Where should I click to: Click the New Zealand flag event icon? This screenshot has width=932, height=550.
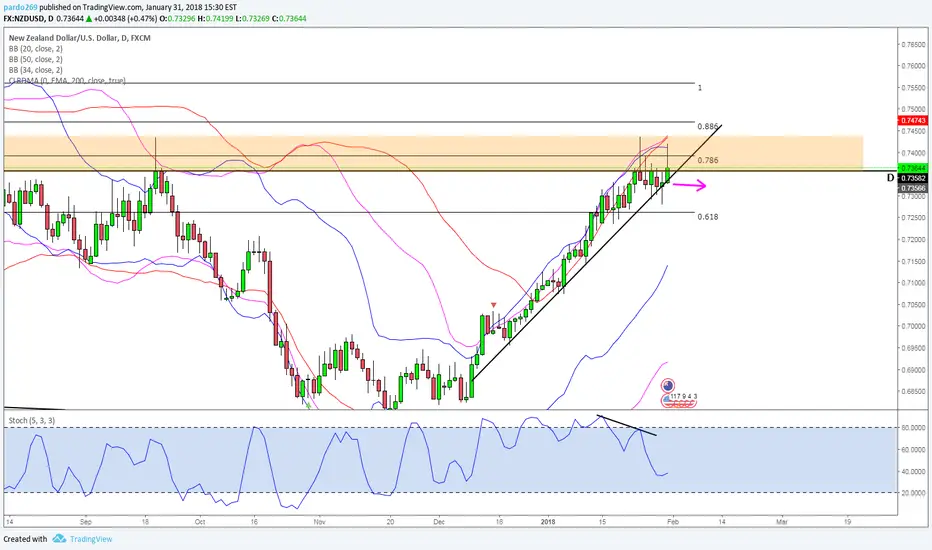point(668,385)
